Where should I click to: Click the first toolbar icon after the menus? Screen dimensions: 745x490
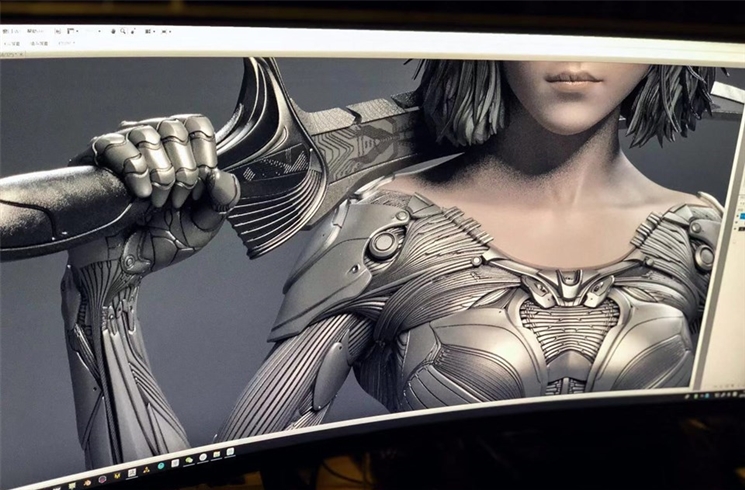click(58, 32)
